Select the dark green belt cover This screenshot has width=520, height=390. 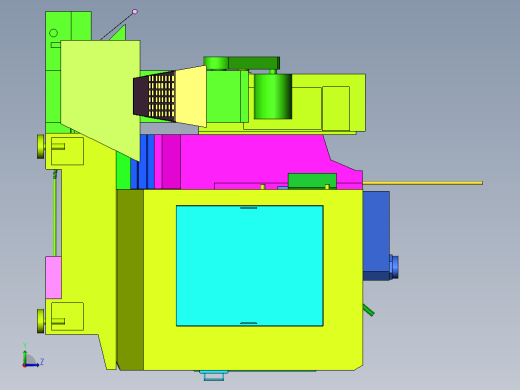tap(254, 63)
